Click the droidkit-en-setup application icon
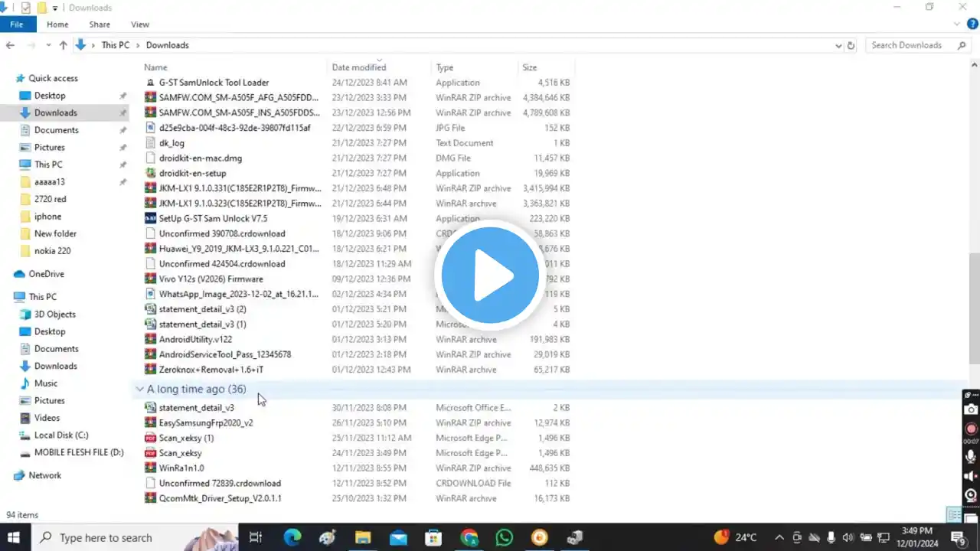Screen dimensions: 980x551 click(151, 174)
